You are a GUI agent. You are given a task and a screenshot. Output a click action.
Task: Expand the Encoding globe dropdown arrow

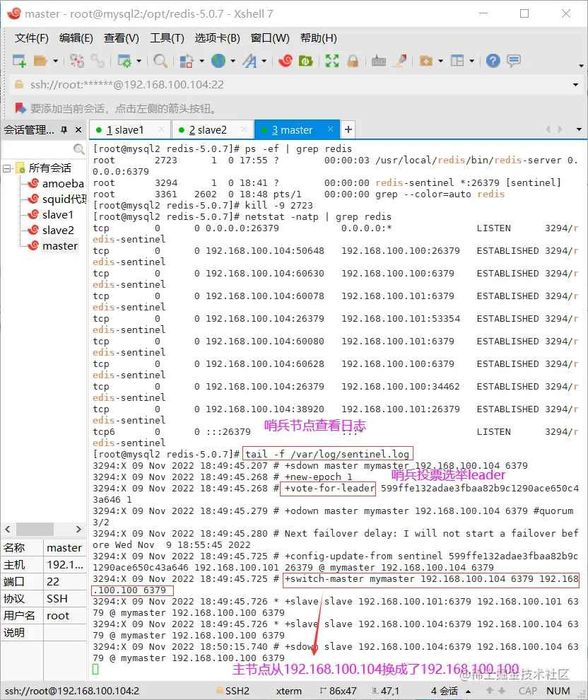tap(233, 61)
